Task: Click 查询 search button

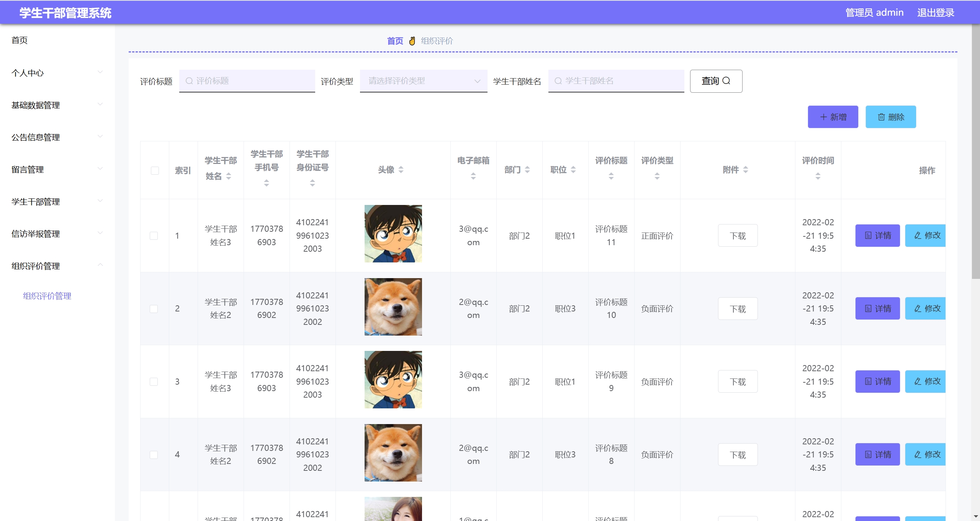Action: (x=716, y=81)
